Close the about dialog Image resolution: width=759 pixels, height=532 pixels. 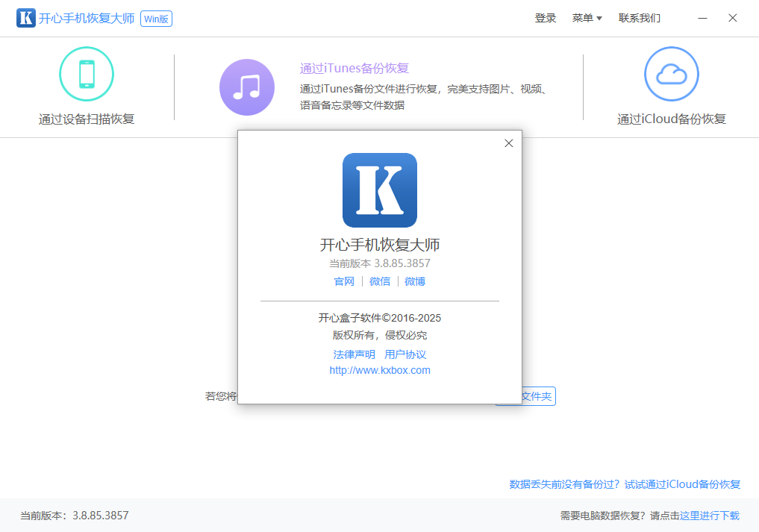509,143
